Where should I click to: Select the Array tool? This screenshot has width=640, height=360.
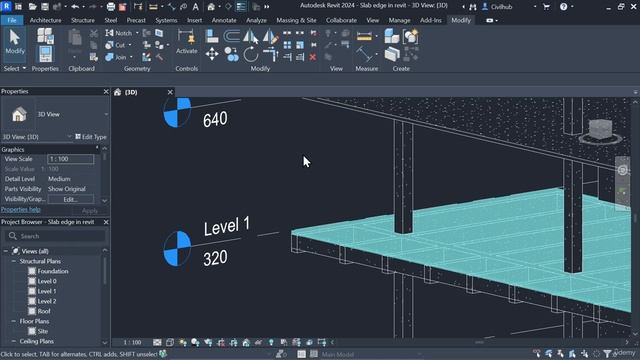point(287,45)
